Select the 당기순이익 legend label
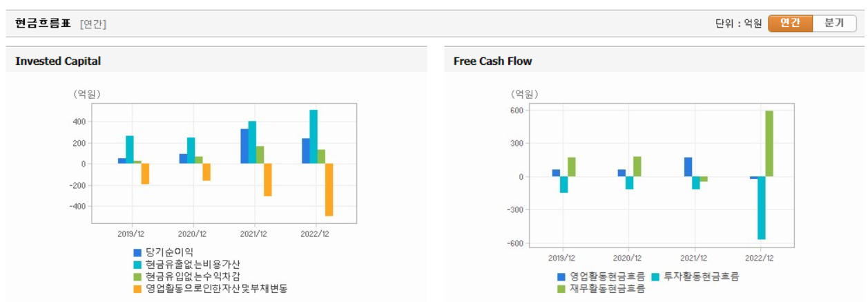Screen dimensions: 868x302 tap(169, 252)
